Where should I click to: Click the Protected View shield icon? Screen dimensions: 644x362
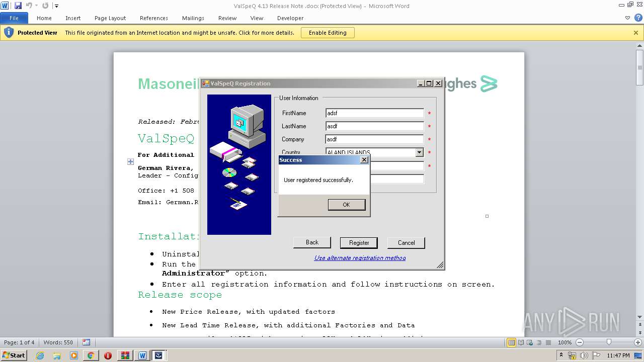click(9, 33)
